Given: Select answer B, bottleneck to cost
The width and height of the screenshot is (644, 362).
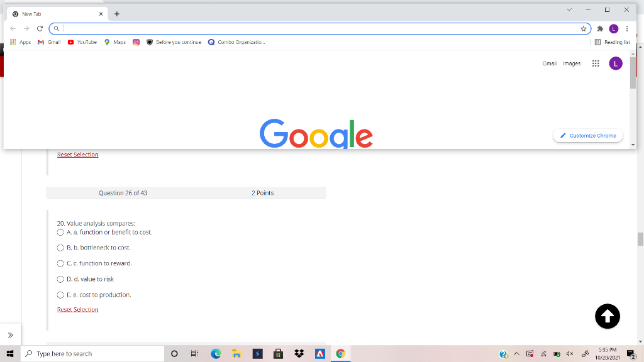Looking at the screenshot, I should [60, 248].
